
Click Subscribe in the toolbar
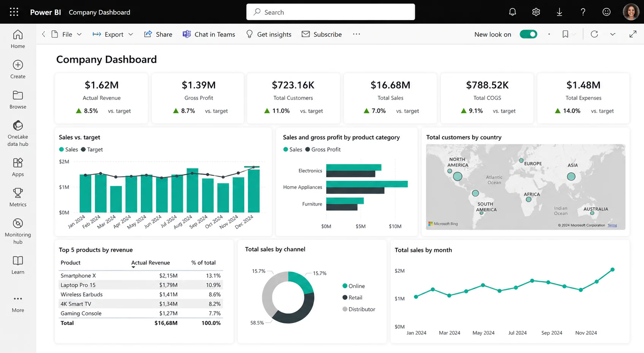(322, 34)
